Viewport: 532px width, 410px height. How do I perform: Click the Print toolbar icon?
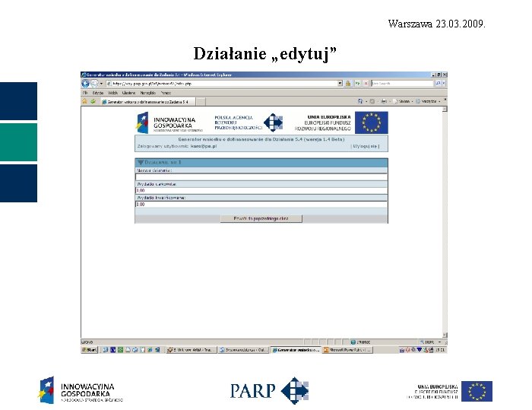pos(384,101)
